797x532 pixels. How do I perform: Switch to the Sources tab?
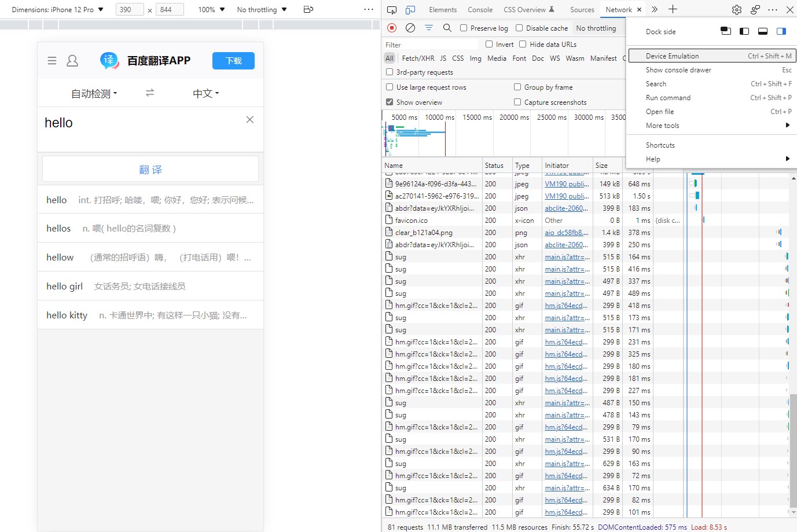[582, 10]
